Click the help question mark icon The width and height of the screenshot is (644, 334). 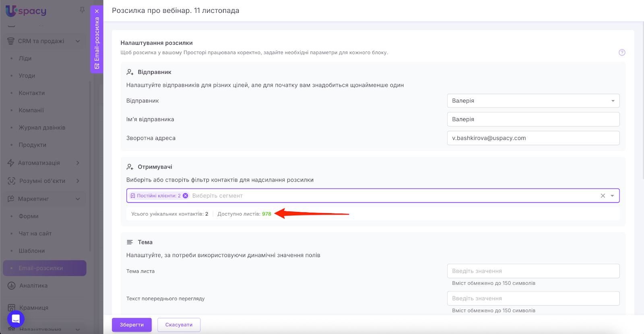tap(622, 52)
